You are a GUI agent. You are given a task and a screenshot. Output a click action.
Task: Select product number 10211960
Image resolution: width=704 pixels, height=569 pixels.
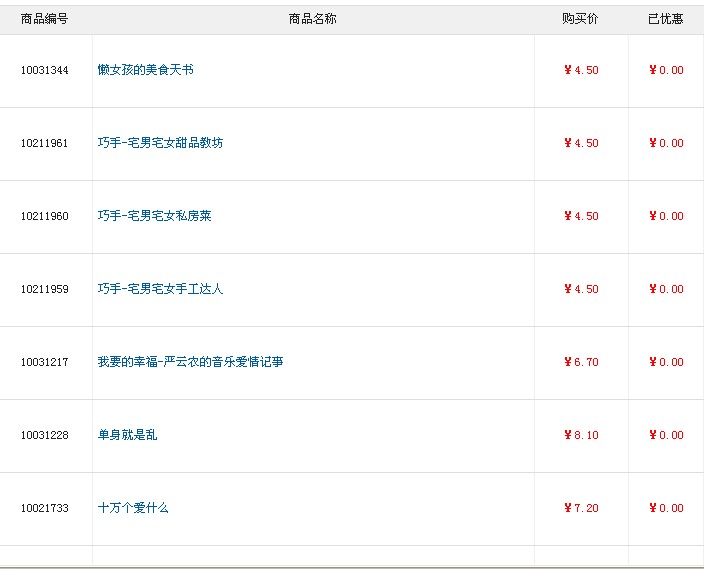44,216
